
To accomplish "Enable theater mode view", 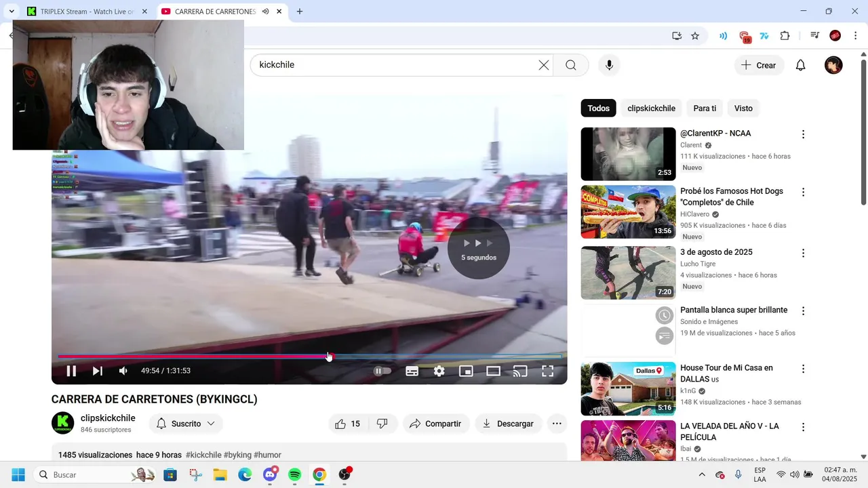I will pyautogui.click(x=493, y=371).
